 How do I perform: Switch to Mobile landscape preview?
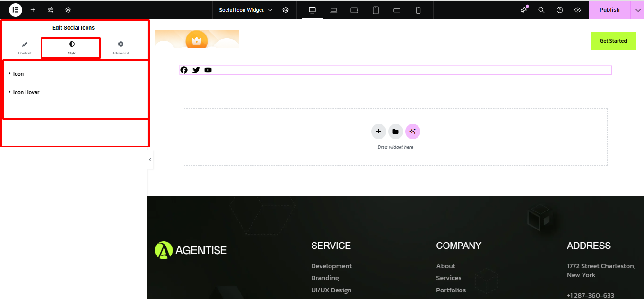[x=397, y=10]
